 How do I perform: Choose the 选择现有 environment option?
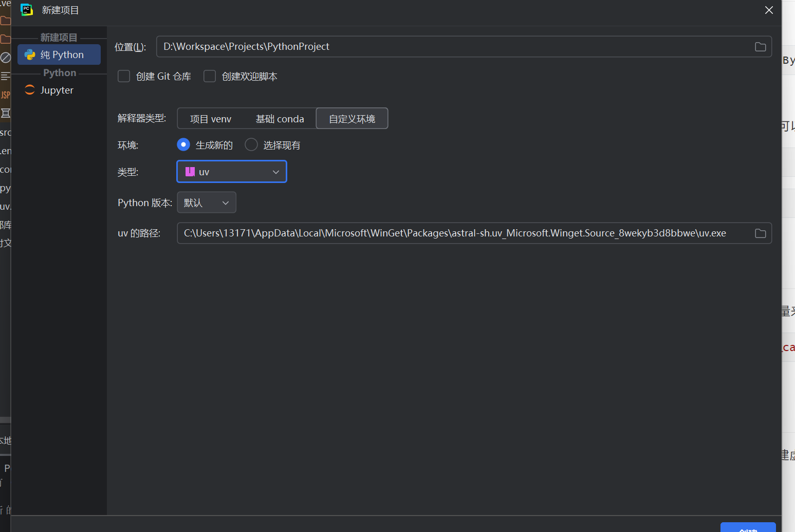pos(251,145)
